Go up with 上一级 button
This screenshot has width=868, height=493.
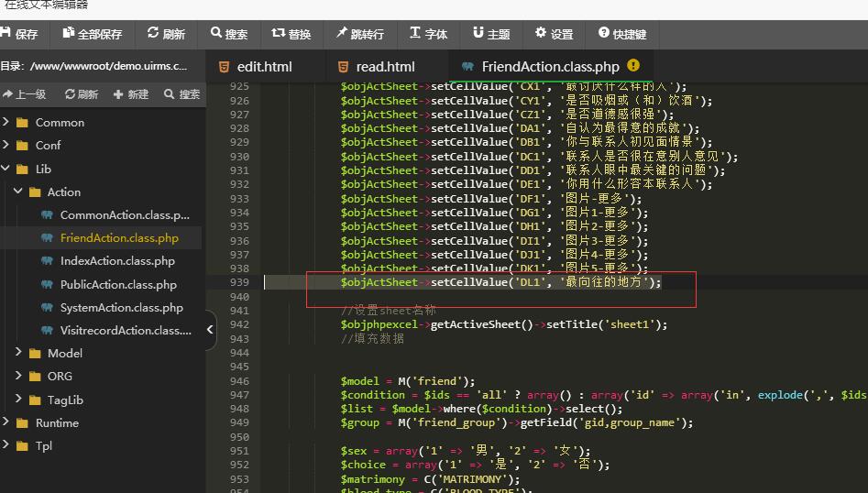25,94
